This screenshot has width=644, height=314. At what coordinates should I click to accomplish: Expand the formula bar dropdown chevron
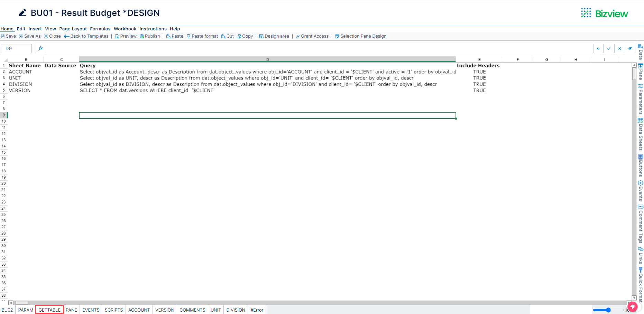tap(598, 48)
